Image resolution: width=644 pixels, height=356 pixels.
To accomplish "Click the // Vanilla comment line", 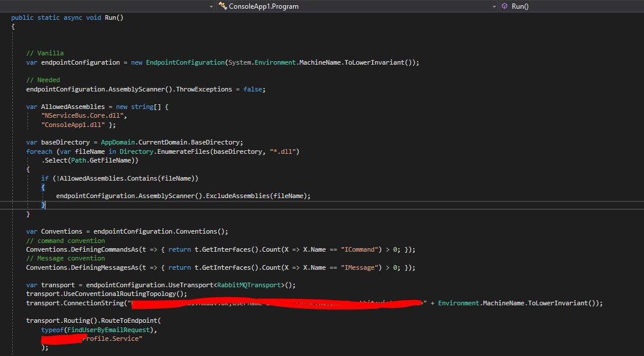I will (45, 53).
